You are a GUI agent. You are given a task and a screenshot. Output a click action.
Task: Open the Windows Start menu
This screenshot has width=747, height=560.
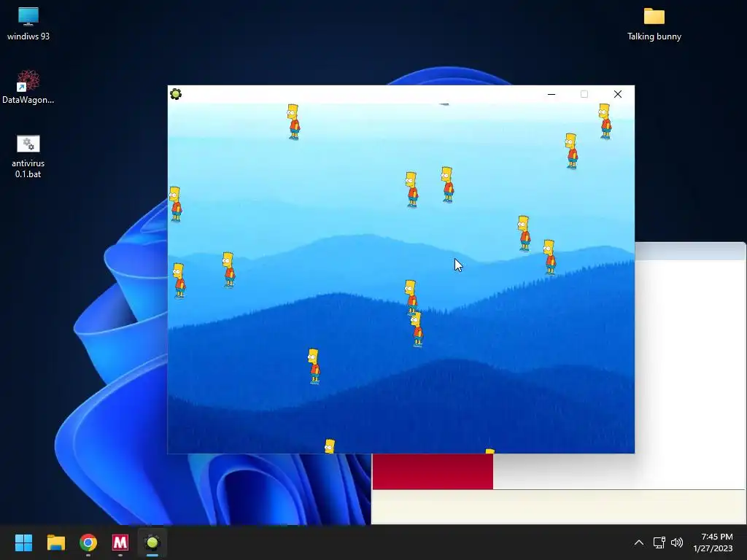[x=23, y=542]
